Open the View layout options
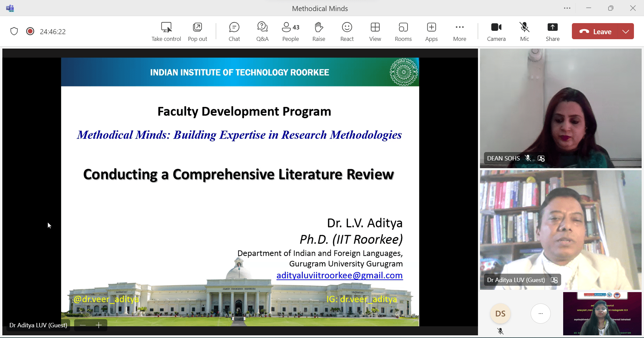644x338 pixels. point(375,31)
